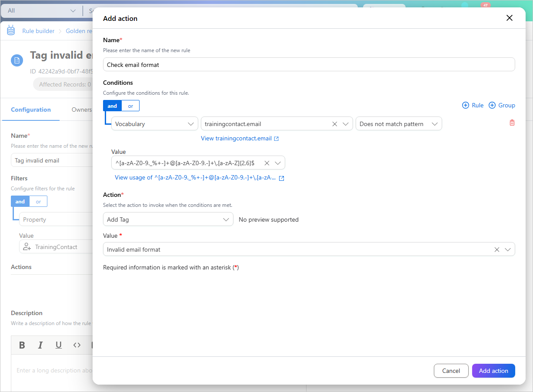Open the All dropdown in top bar

pos(41,10)
